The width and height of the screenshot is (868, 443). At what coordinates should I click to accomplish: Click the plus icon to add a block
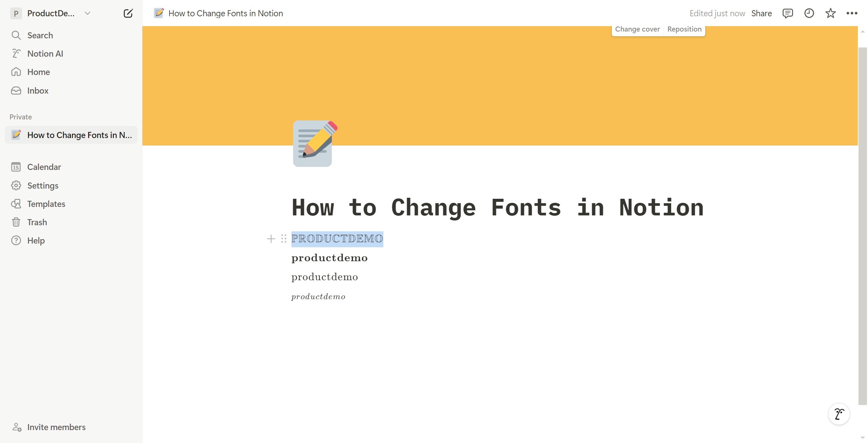click(271, 239)
